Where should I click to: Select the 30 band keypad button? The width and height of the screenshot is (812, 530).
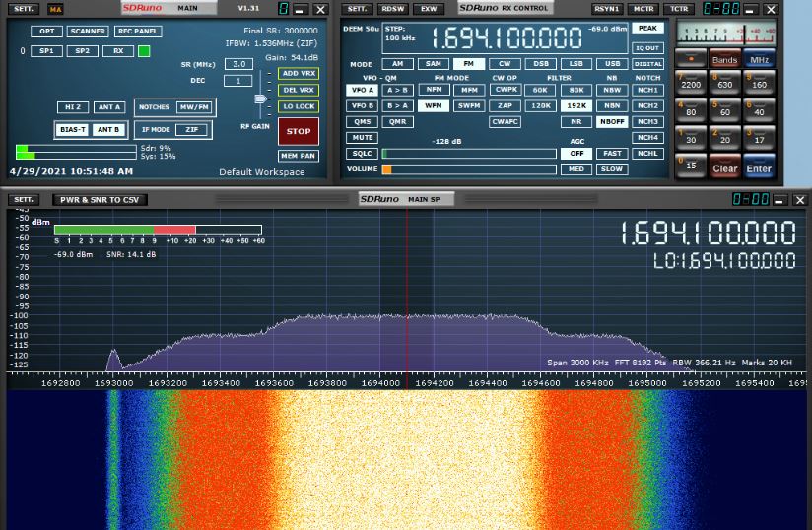691,138
